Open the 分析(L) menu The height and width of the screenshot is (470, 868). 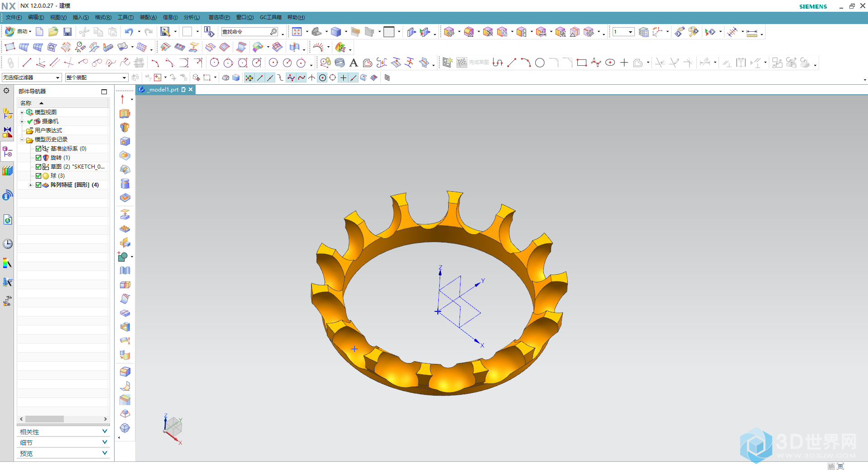tap(192, 17)
